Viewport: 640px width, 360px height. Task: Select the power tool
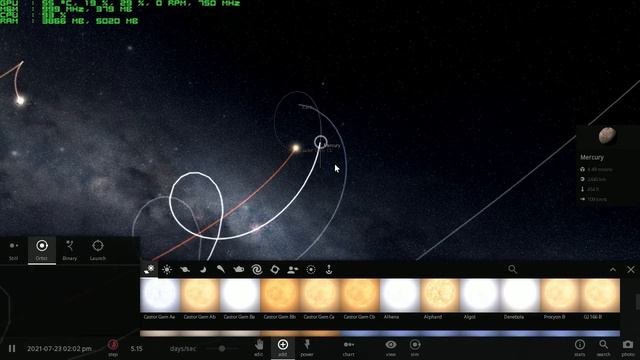(x=307, y=347)
